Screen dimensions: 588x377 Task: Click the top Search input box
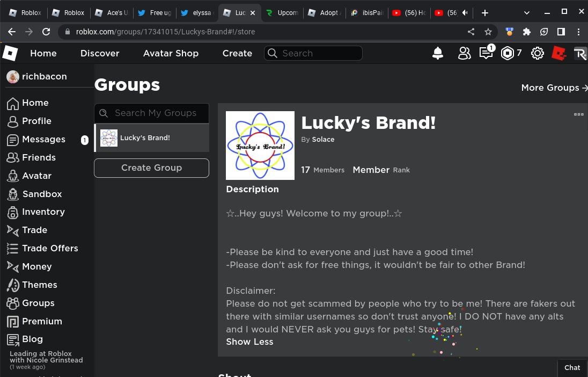click(313, 53)
